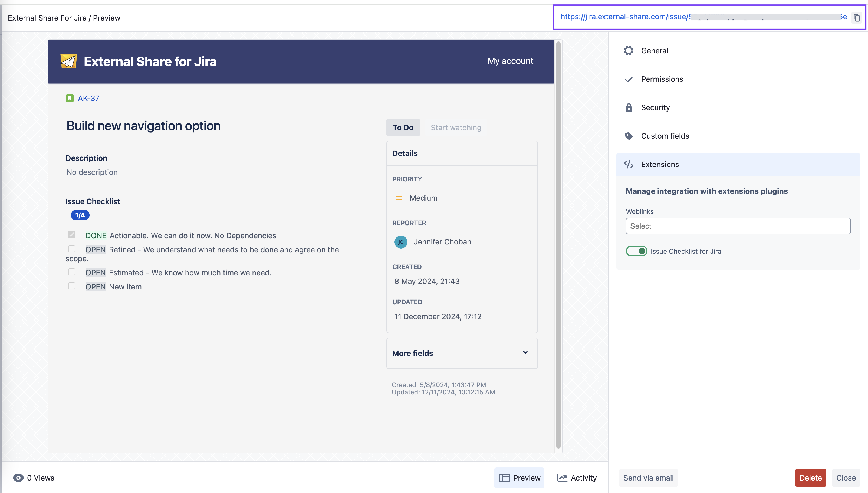Click the Security lock icon
Image resolution: width=868 pixels, height=493 pixels.
pos(629,108)
